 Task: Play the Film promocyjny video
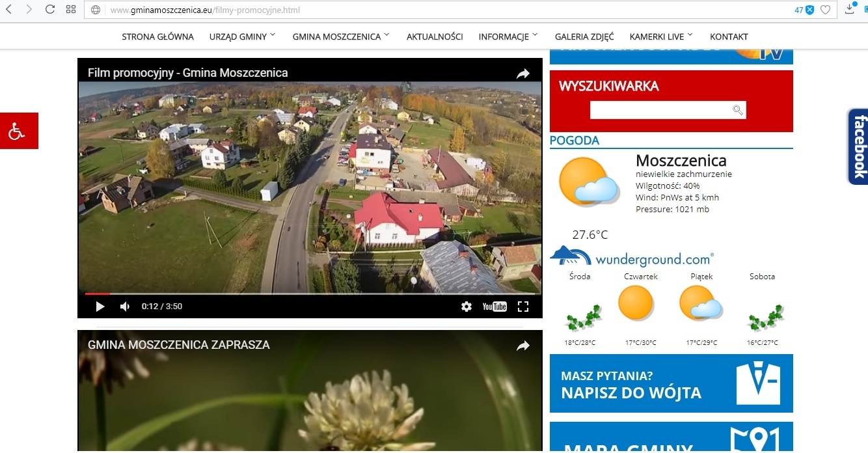(x=100, y=307)
